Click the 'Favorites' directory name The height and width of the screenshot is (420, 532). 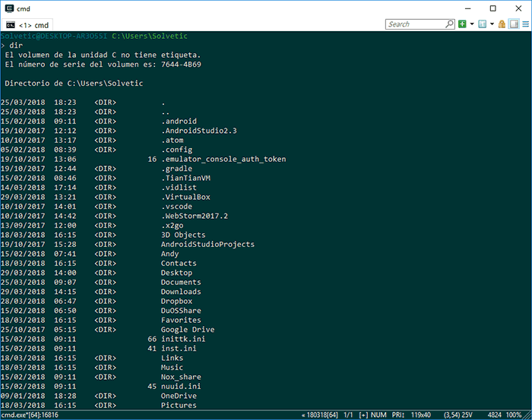point(181,321)
